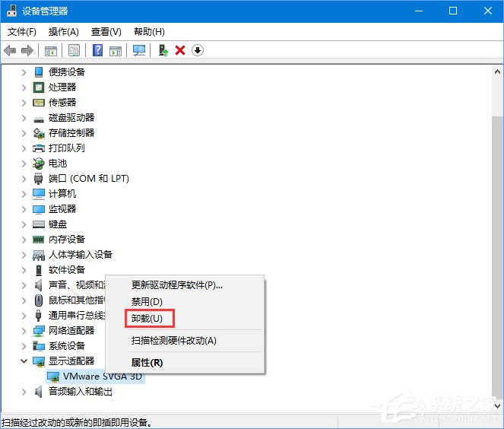This screenshot has width=504, height=429.
Task: Open the 操作(A) menu
Action: tap(63, 32)
